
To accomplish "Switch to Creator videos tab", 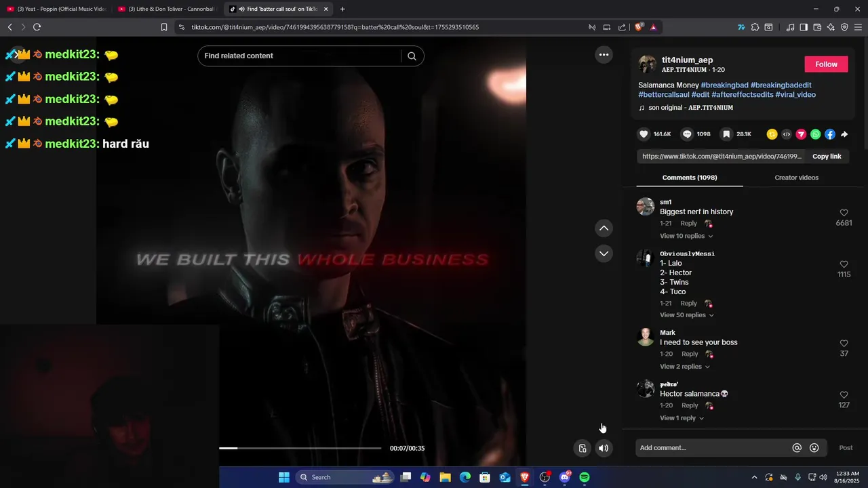I will [796, 178].
